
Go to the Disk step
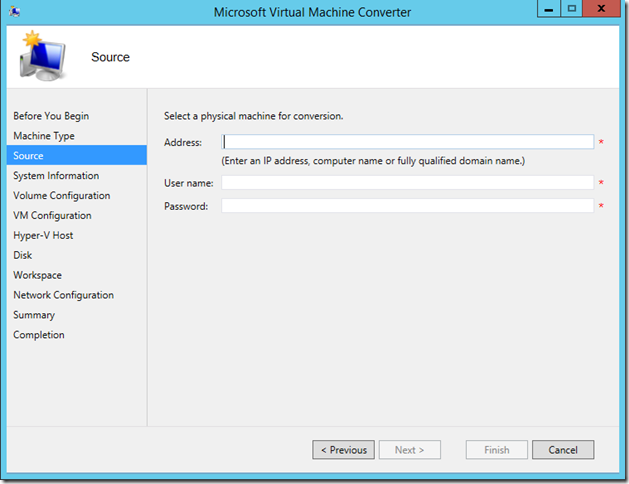[22, 255]
